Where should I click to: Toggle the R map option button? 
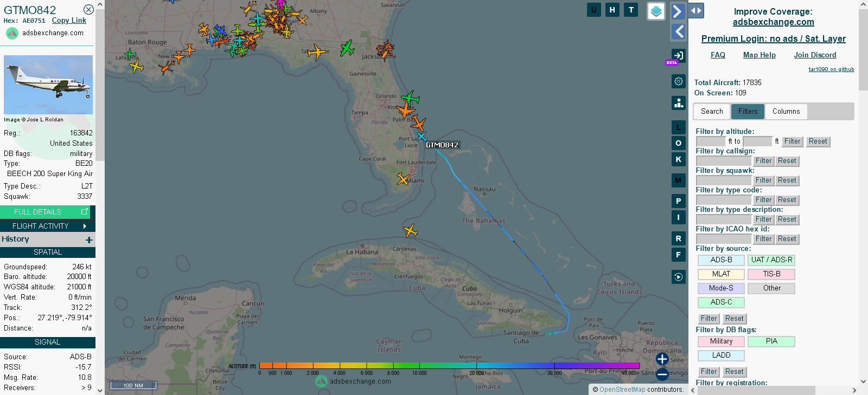(x=678, y=238)
